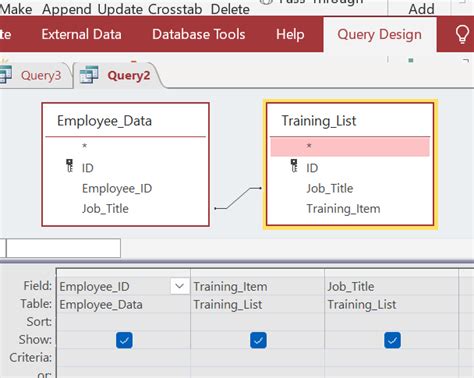Viewport: 474px width, 378px height.
Task: Select the Query Design ribbon tab
Action: [x=379, y=34]
